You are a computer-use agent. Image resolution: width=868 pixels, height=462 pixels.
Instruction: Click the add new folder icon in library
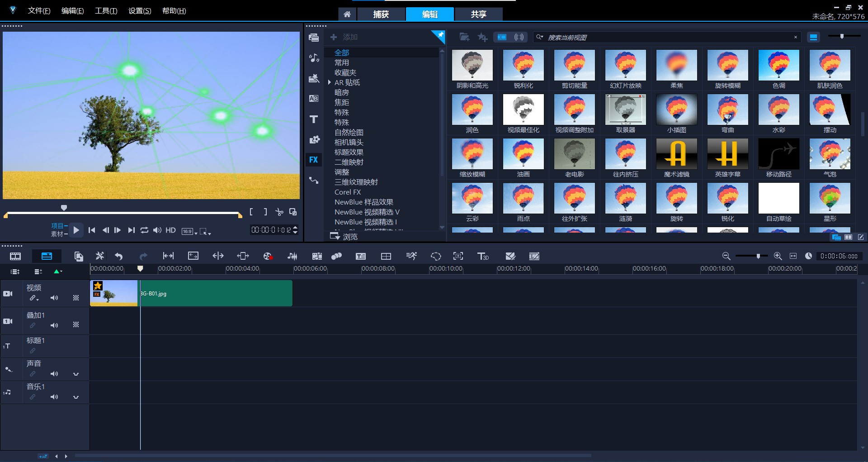tap(464, 37)
